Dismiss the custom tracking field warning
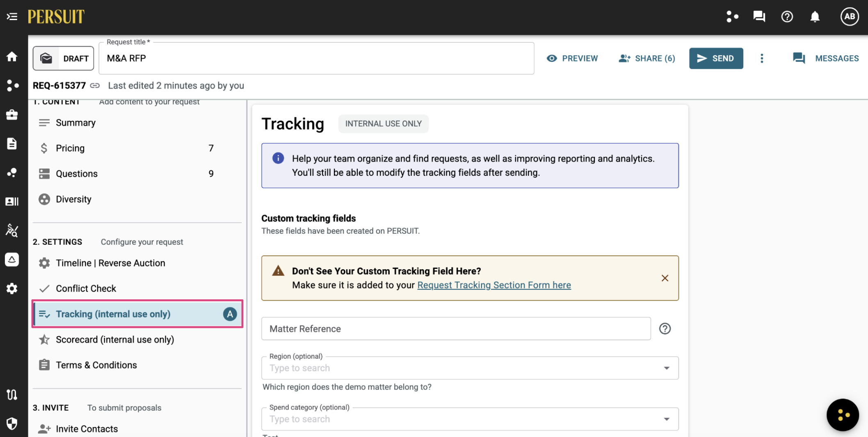The height and width of the screenshot is (437, 868). (665, 278)
